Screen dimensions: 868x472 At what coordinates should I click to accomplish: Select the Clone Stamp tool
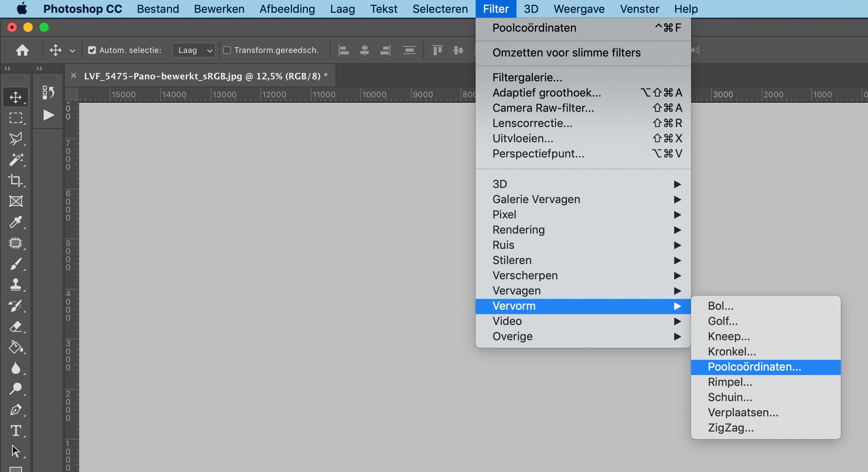tap(16, 284)
